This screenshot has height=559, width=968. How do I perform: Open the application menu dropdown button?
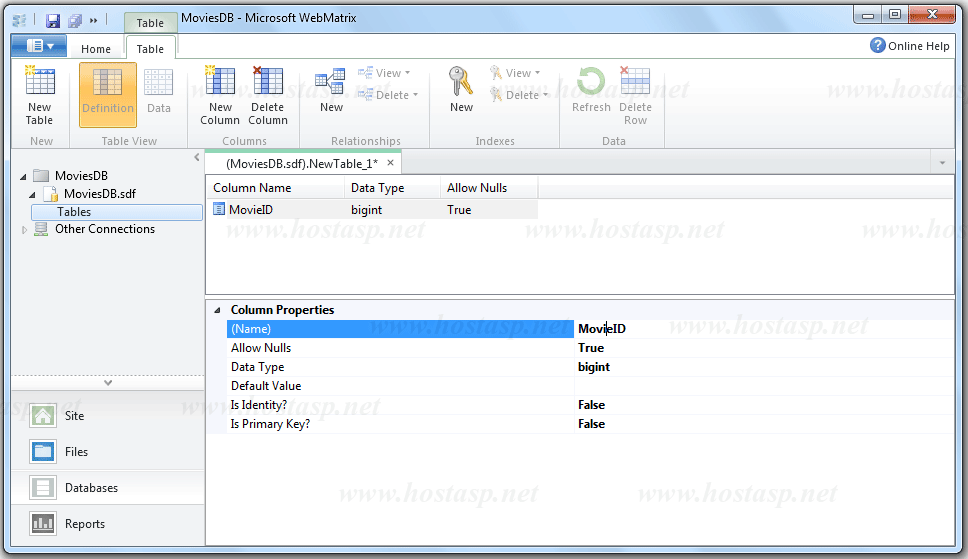point(40,46)
